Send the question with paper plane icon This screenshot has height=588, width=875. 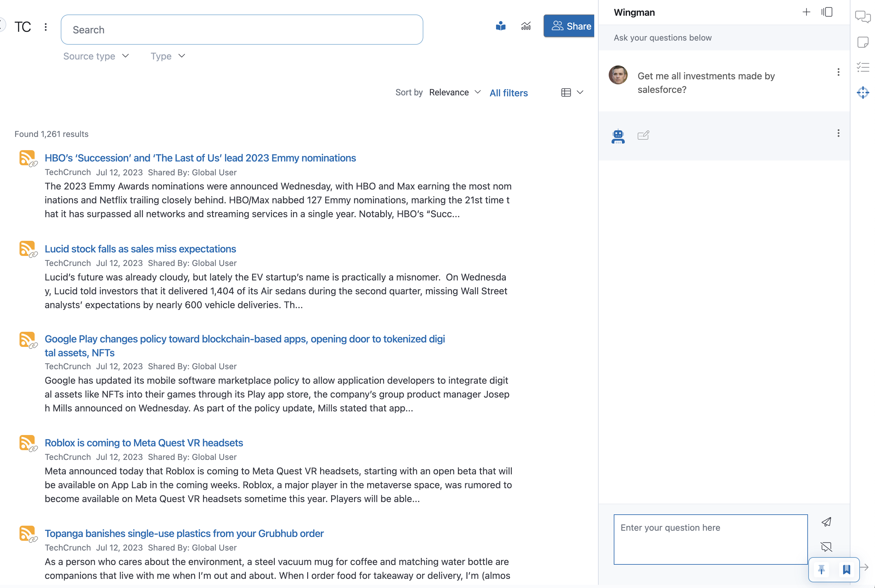click(x=826, y=522)
